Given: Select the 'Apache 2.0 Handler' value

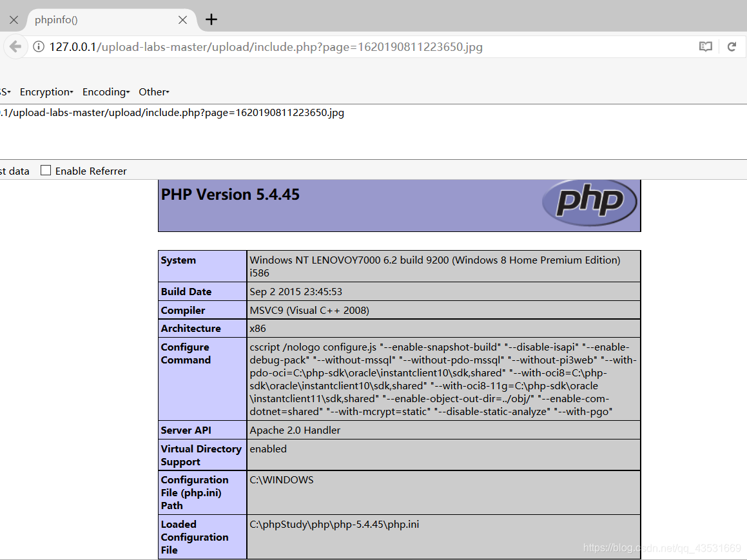Looking at the screenshot, I should [295, 430].
